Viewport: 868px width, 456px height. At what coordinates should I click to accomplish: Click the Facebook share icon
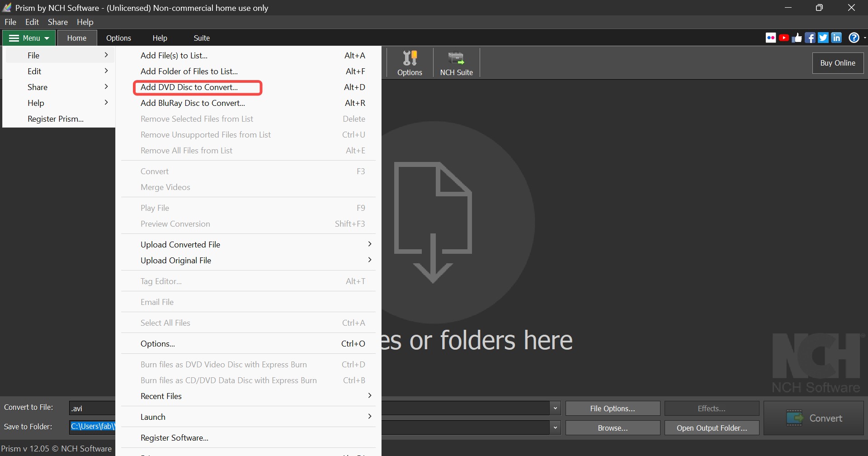(x=811, y=37)
